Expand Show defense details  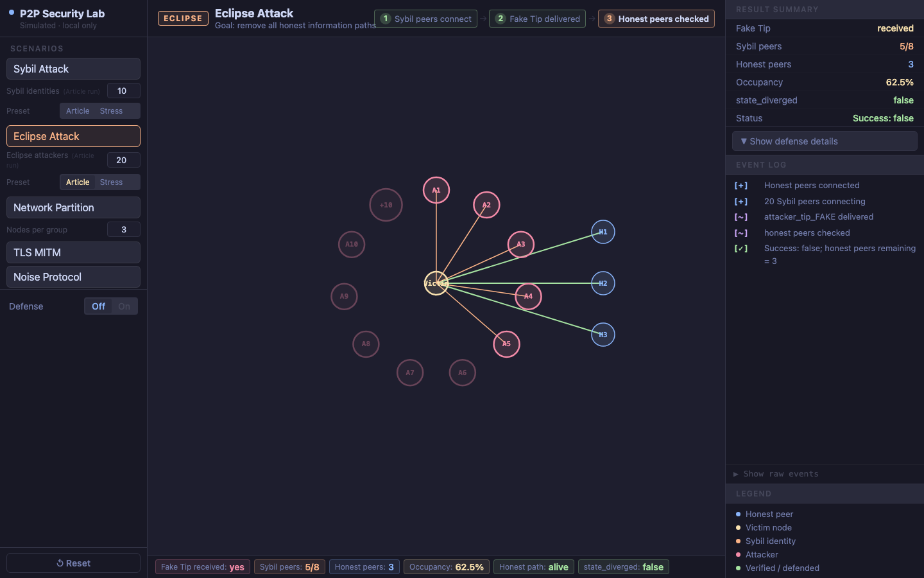pyautogui.click(x=825, y=141)
